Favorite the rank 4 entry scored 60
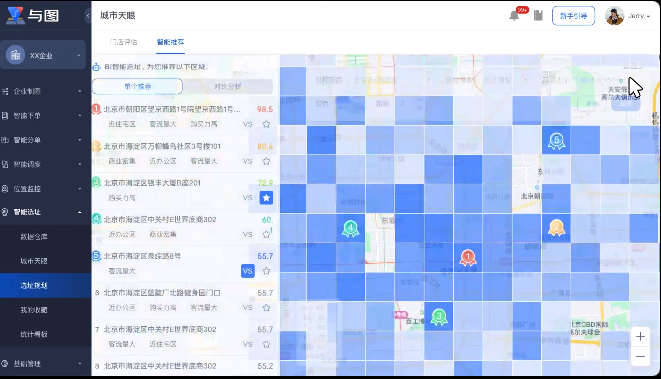 pos(266,234)
